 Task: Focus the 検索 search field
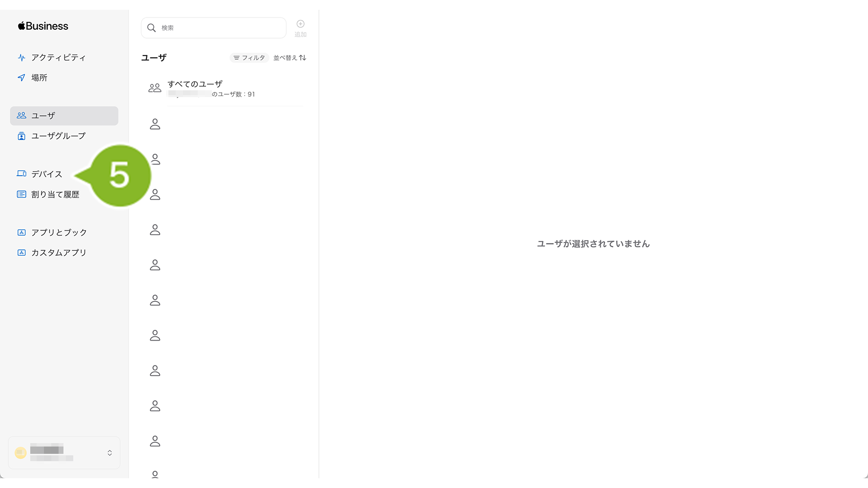coord(214,28)
